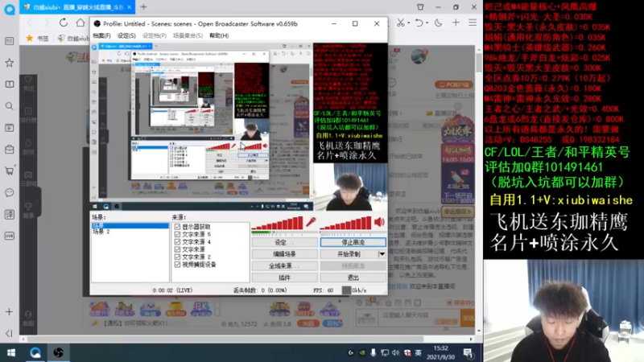Open the 设定(S) menu in OBS

pyautogui.click(x=126, y=35)
